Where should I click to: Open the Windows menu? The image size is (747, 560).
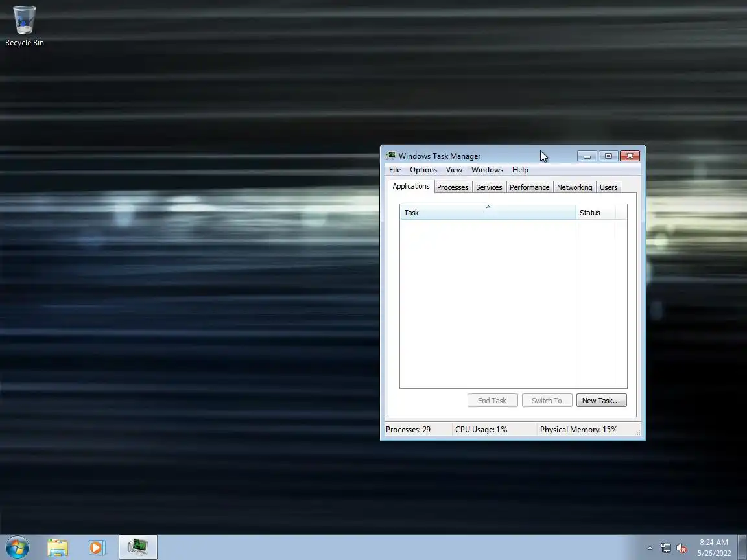point(487,170)
